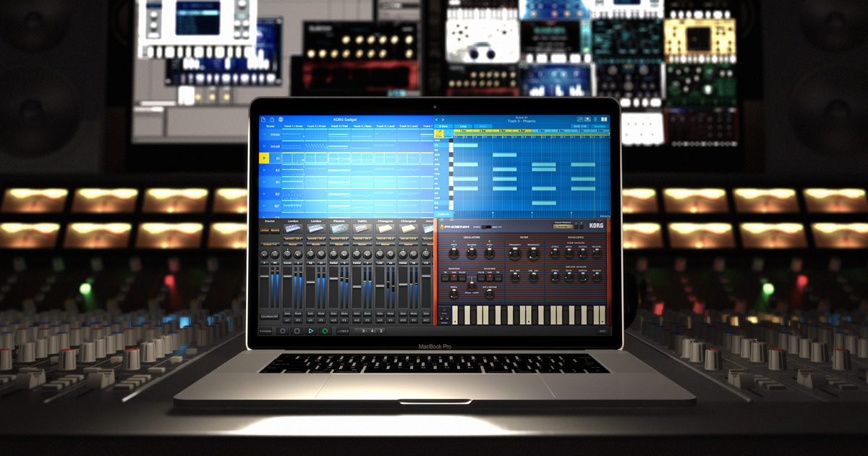Open the Grid 1/16 dropdown

click(x=580, y=126)
